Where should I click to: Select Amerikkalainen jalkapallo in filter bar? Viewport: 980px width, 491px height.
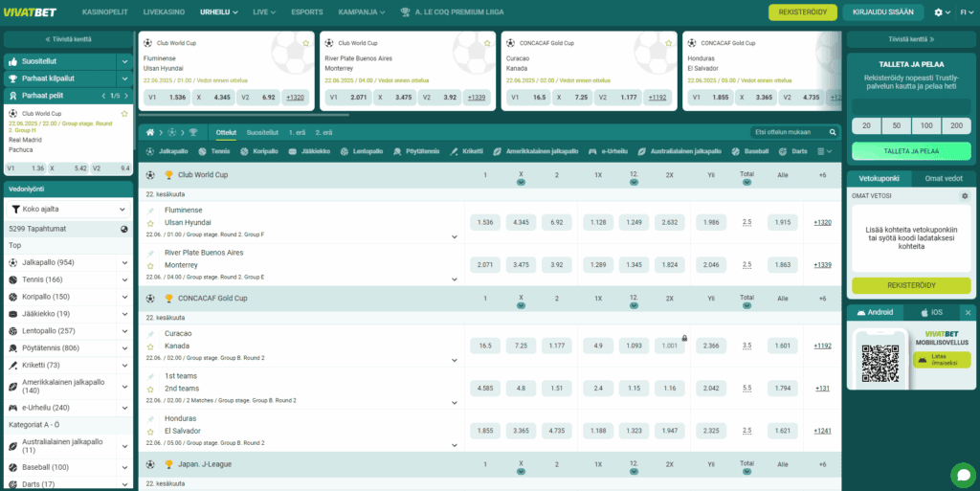pyautogui.click(x=536, y=152)
